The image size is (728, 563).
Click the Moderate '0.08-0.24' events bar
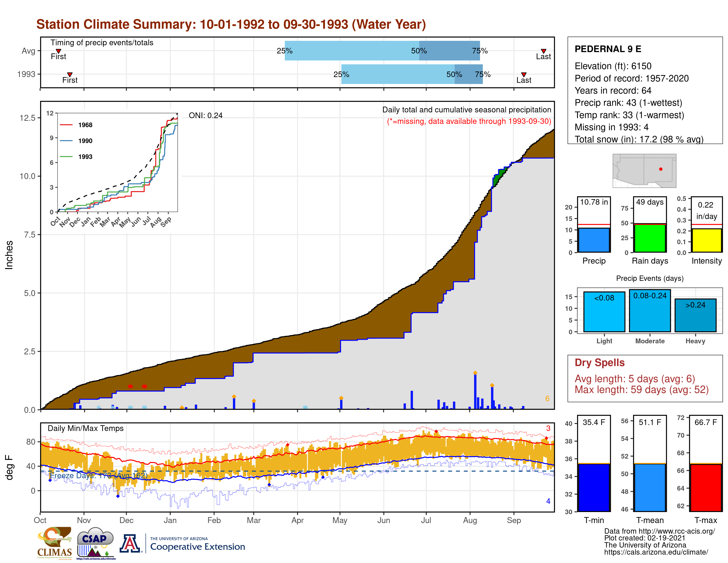(x=650, y=310)
